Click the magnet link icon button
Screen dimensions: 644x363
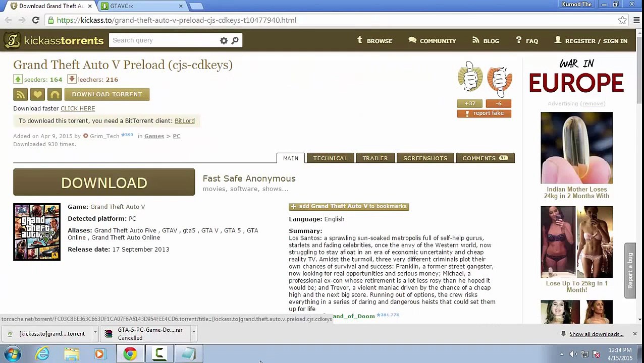(x=55, y=94)
